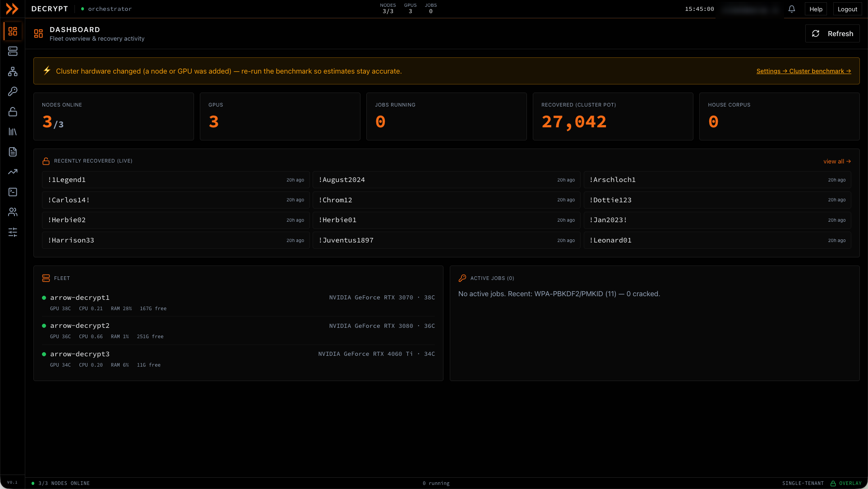Viewport: 868px width, 489px height.
Task: Click the Logout button
Action: [x=847, y=9]
